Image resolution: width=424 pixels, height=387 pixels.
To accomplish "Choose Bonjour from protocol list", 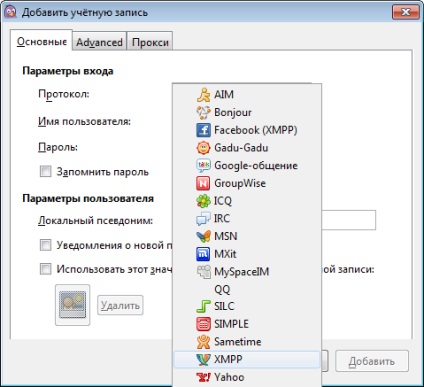I will 247,112.
